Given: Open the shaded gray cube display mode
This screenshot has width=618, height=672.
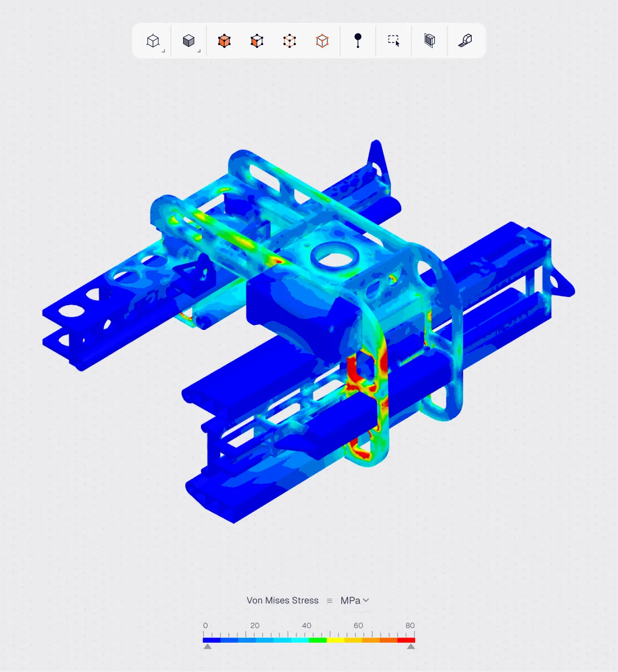Looking at the screenshot, I should [189, 40].
